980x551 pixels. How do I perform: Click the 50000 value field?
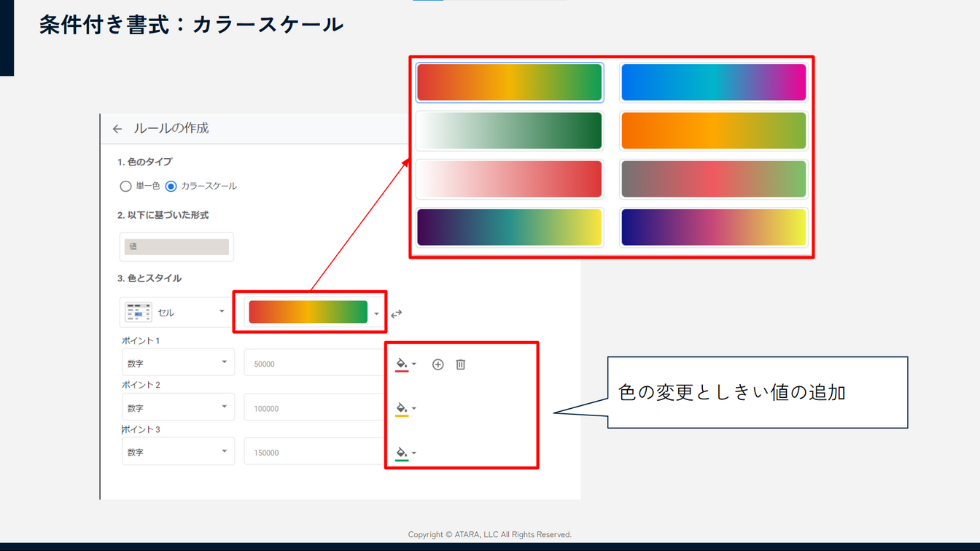pyautogui.click(x=314, y=363)
